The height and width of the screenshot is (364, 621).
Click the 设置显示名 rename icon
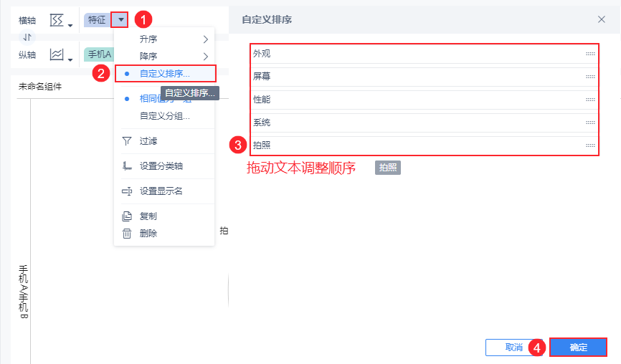(127, 191)
